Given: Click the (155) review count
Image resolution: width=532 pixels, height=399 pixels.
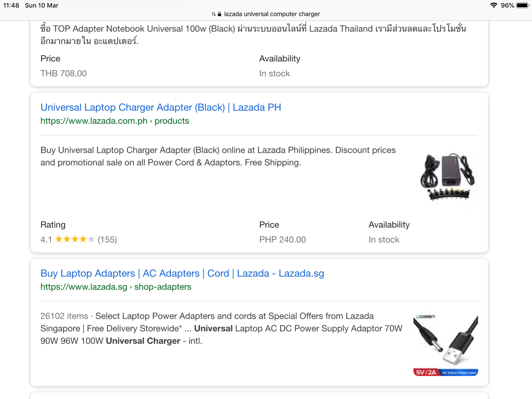Looking at the screenshot, I should tap(107, 240).
